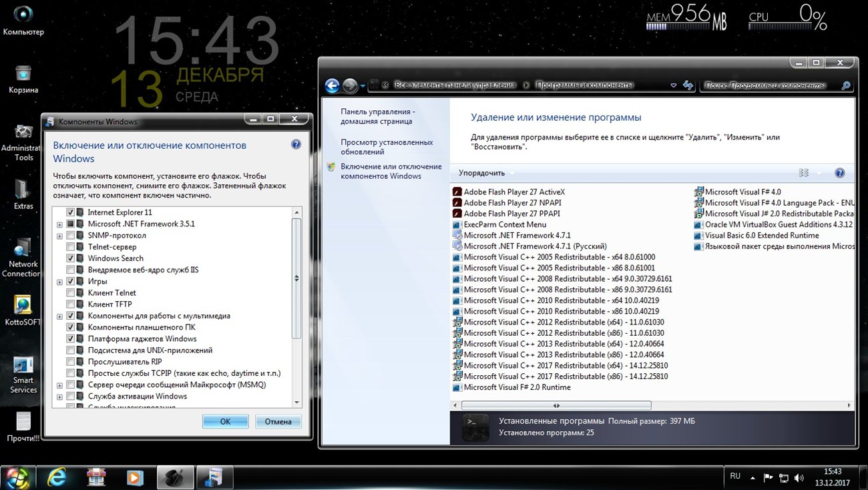This screenshot has height=490, width=868.
Task: Click the Программы и компоненты breadcrumb
Action: pos(585,85)
